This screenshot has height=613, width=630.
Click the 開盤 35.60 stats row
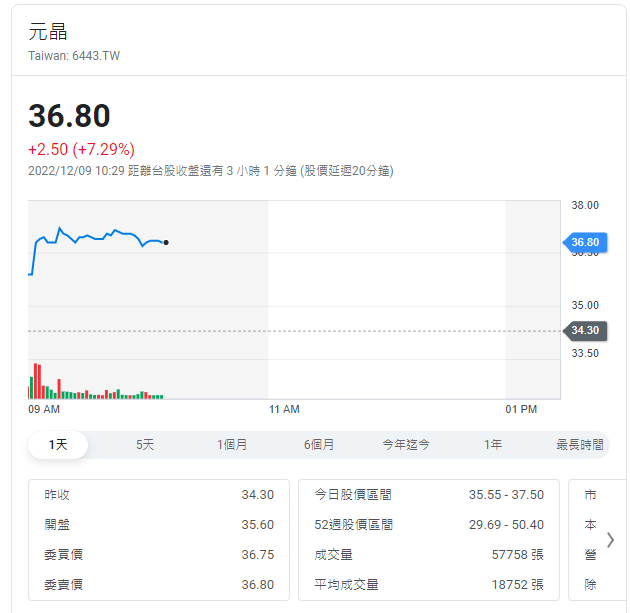159,525
